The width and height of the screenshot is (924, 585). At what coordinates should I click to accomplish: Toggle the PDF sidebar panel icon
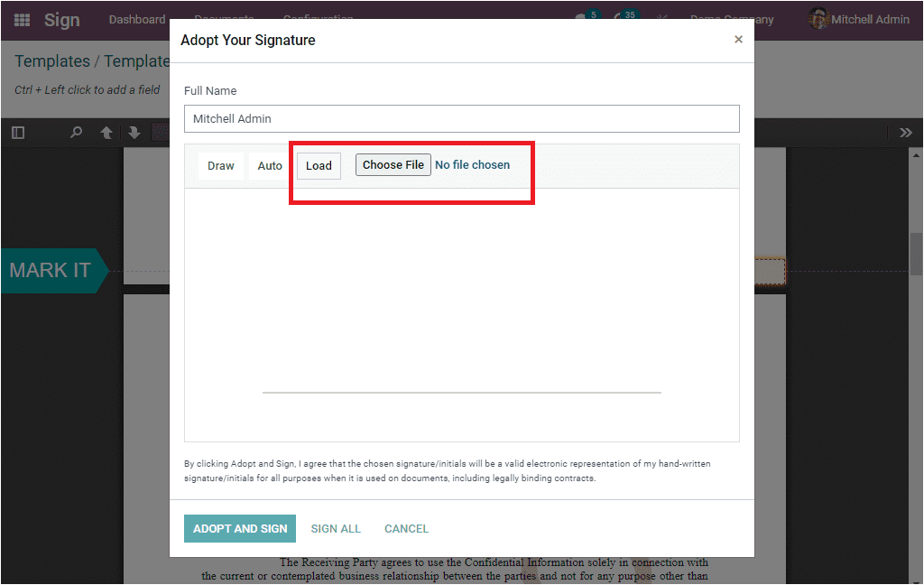click(x=18, y=133)
